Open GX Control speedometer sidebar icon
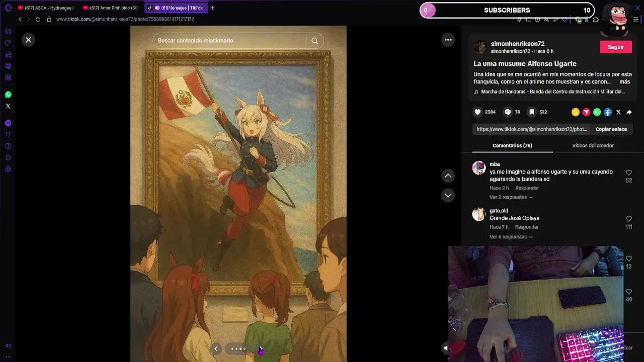The image size is (644, 362). [x=8, y=43]
